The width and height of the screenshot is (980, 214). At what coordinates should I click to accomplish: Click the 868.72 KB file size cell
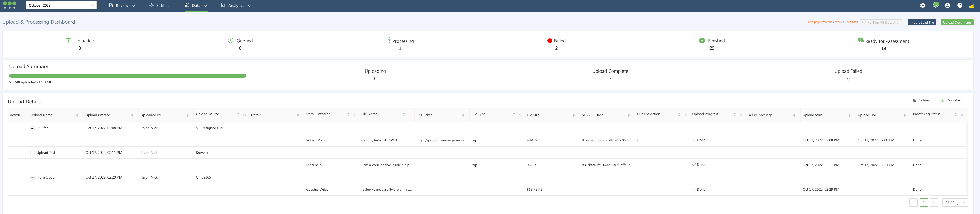pos(535,189)
